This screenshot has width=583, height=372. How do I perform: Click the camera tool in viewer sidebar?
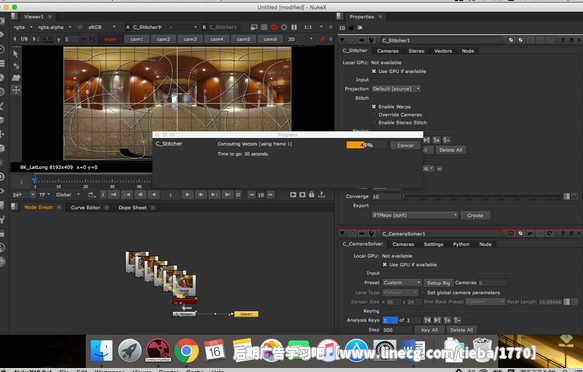(16, 78)
